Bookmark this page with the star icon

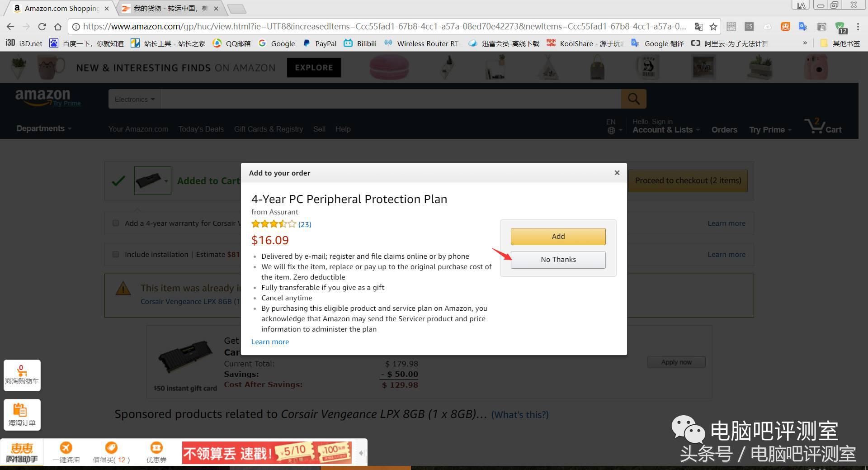713,27
